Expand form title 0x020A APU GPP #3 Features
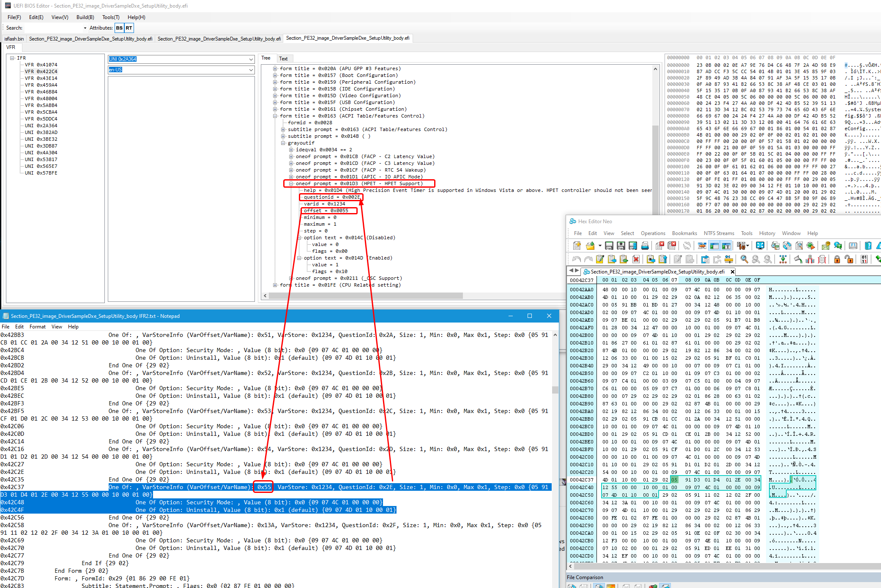Viewport: 881px width, 588px height. 275,68
